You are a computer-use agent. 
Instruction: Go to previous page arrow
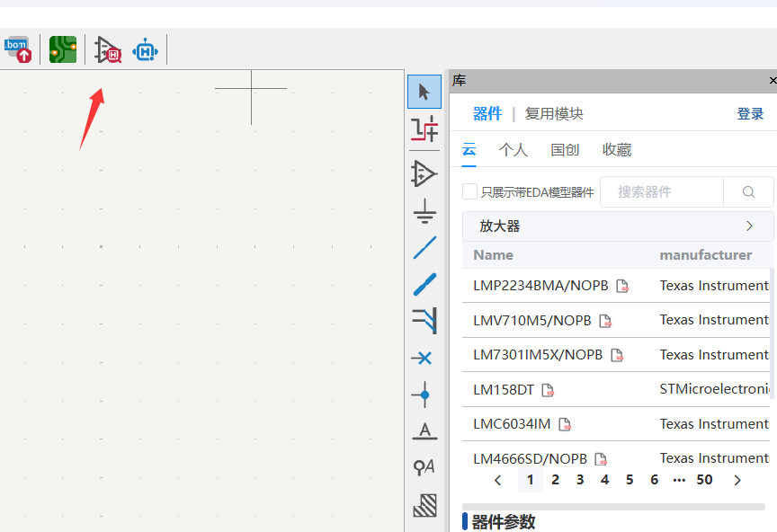(x=498, y=480)
